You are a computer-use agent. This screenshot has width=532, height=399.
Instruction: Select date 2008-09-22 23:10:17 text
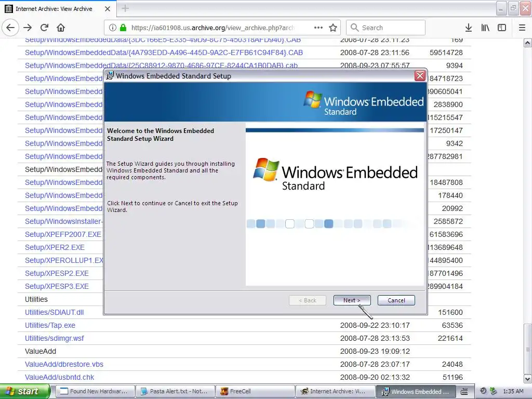click(x=375, y=325)
